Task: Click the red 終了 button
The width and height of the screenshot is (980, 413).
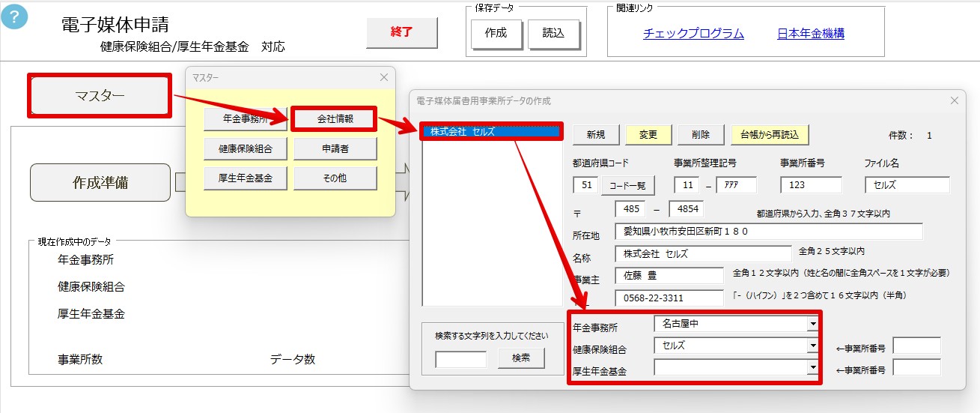Action: tap(402, 33)
